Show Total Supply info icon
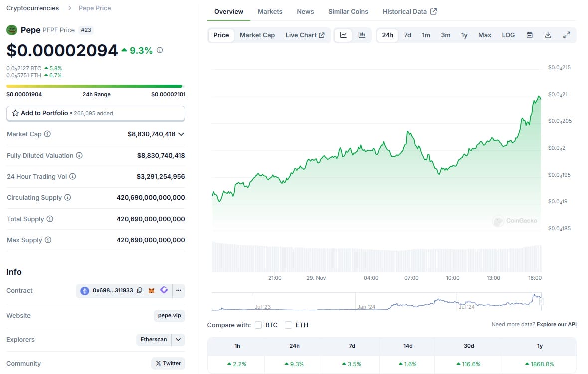588x374 pixels. coord(50,219)
